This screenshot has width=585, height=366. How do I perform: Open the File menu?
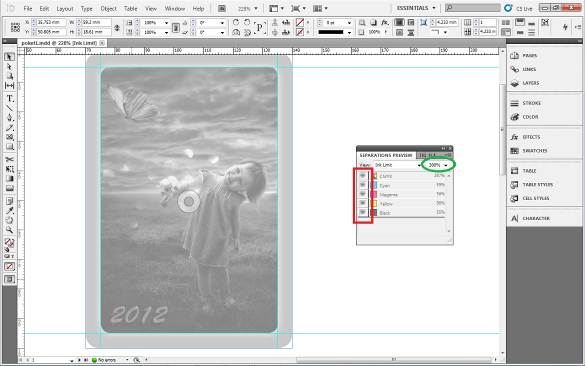[x=28, y=8]
